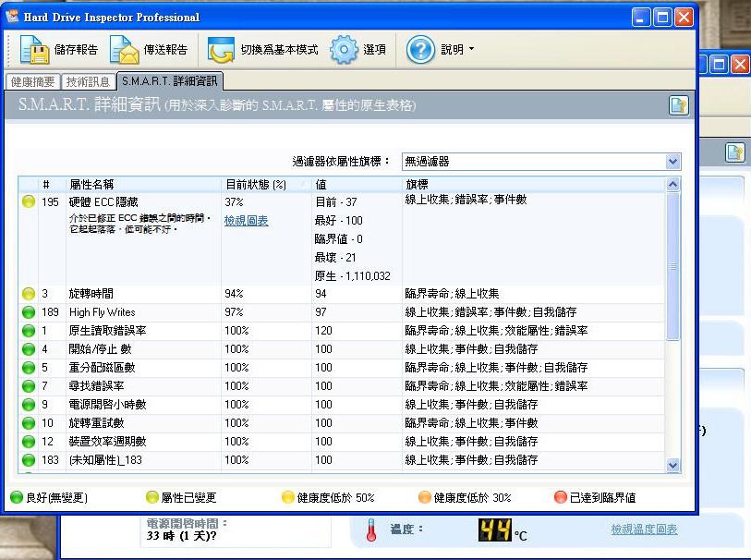Click the status dot for attribute 195
751x560 pixels.
(29, 201)
